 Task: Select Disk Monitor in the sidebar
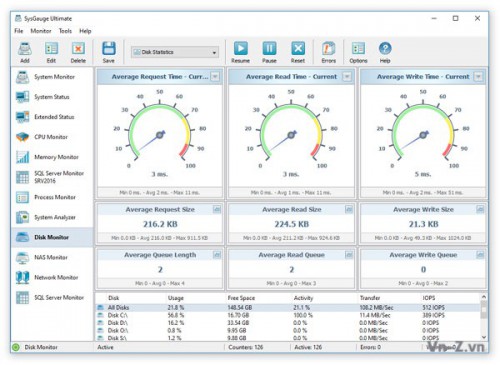52,237
